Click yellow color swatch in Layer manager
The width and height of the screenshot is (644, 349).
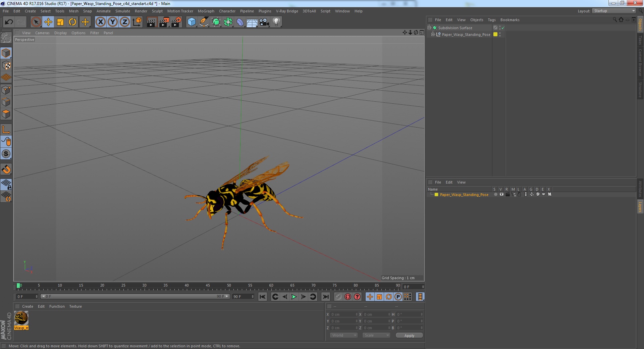[x=436, y=195]
